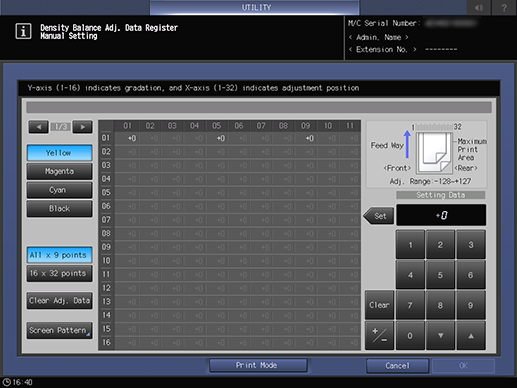Tap keypad digit 7
Screen dimensions: 517x388
410,305
